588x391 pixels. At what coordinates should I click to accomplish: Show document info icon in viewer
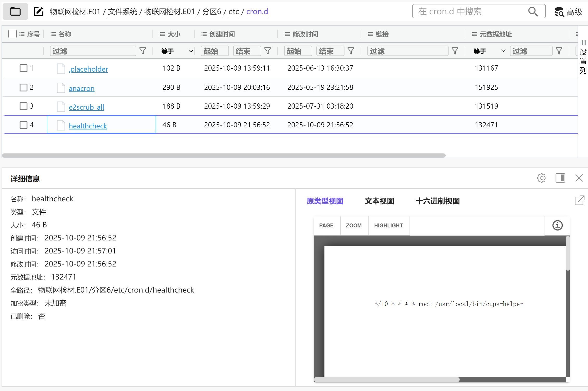click(x=557, y=225)
